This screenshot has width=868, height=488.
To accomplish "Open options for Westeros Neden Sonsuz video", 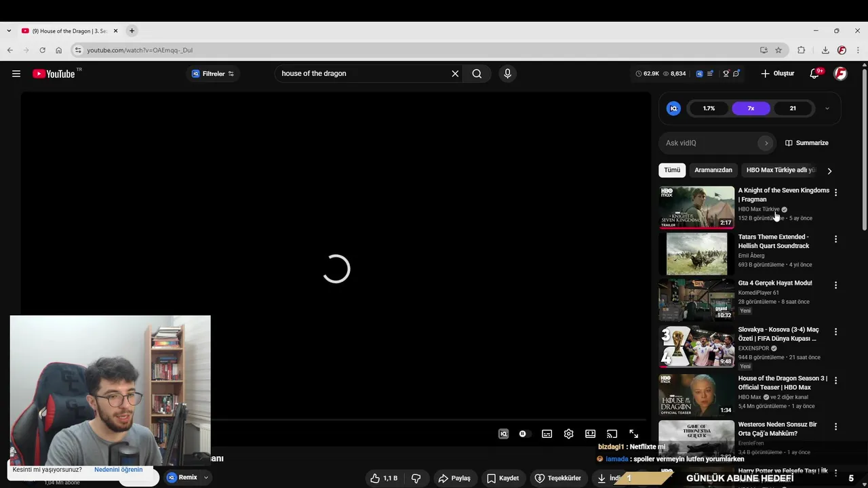I will [835, 427].
